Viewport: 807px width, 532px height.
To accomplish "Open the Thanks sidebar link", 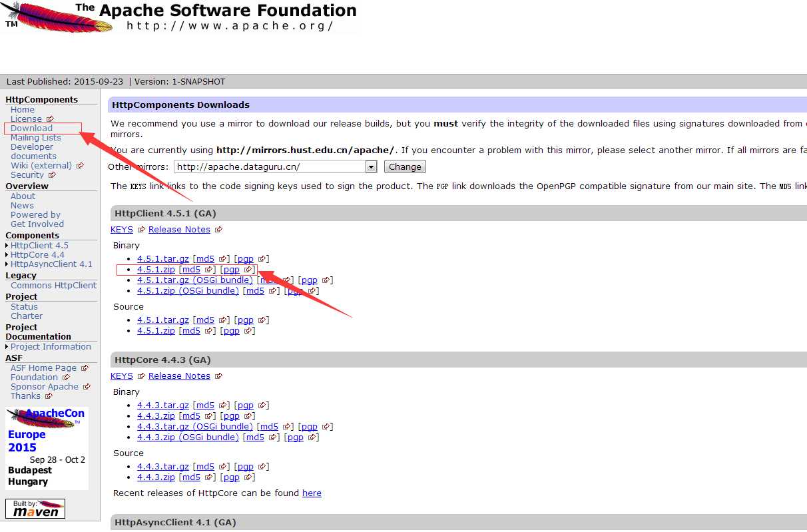I will pyautogui.click(x=25, y=396).
